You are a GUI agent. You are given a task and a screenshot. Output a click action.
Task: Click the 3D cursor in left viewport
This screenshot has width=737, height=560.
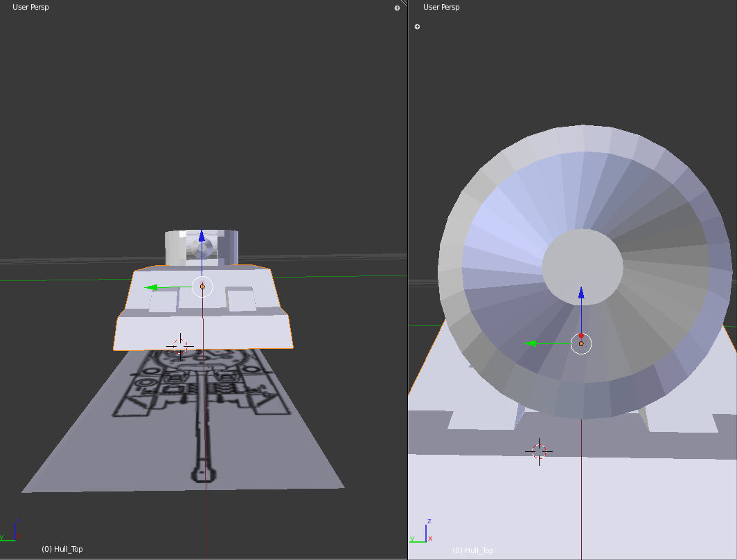(179, 345)
